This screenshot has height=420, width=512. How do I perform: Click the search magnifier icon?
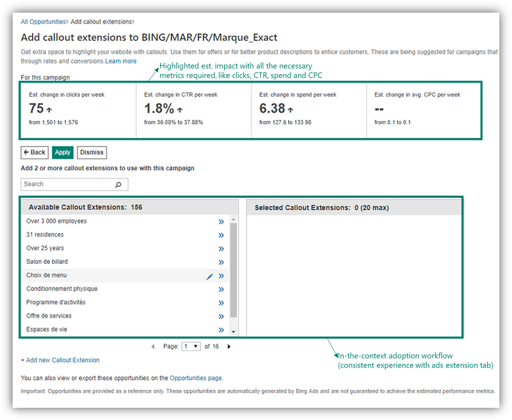pyautogui.click(x=118, y=184)
